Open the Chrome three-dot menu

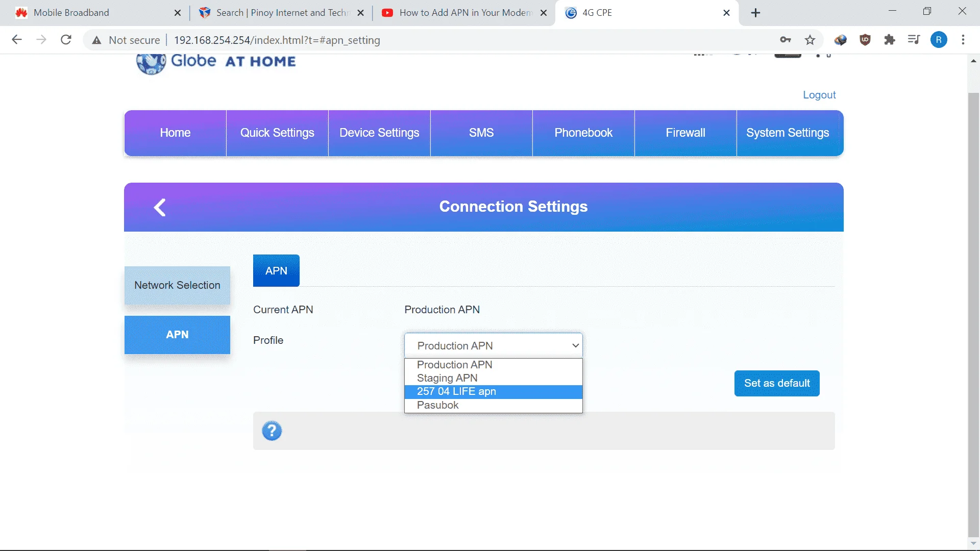pyautogui.click(x=963, y=40)
